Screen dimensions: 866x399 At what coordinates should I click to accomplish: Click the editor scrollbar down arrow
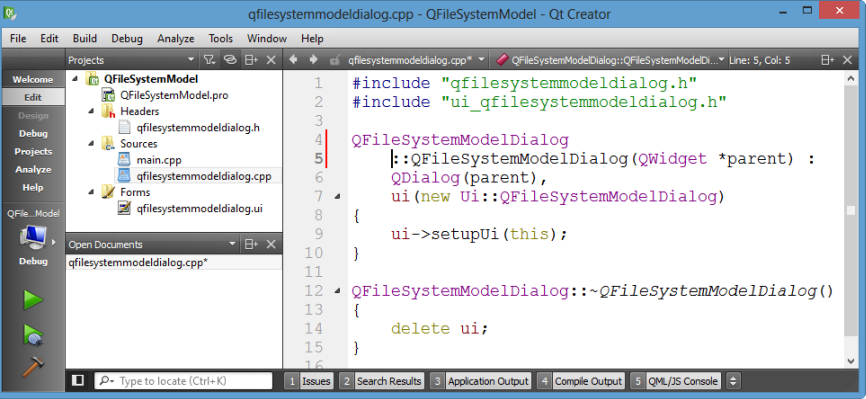pyautogui.click(x=851, y=360)
